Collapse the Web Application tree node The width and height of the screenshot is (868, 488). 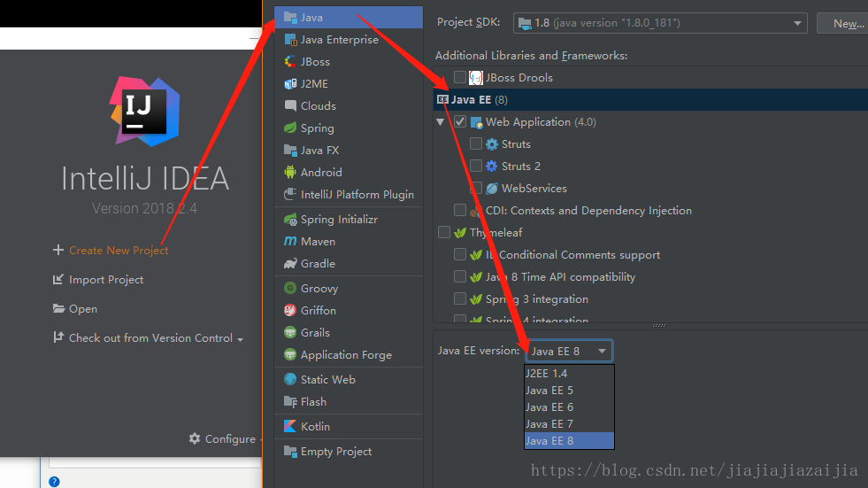pos(440,122)
